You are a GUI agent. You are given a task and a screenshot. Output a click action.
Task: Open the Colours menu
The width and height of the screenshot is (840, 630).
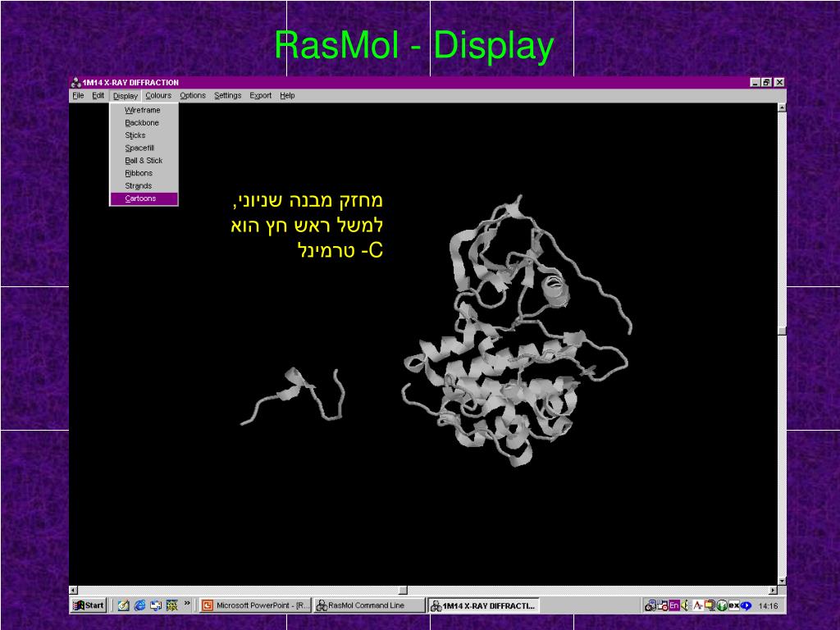158,95
